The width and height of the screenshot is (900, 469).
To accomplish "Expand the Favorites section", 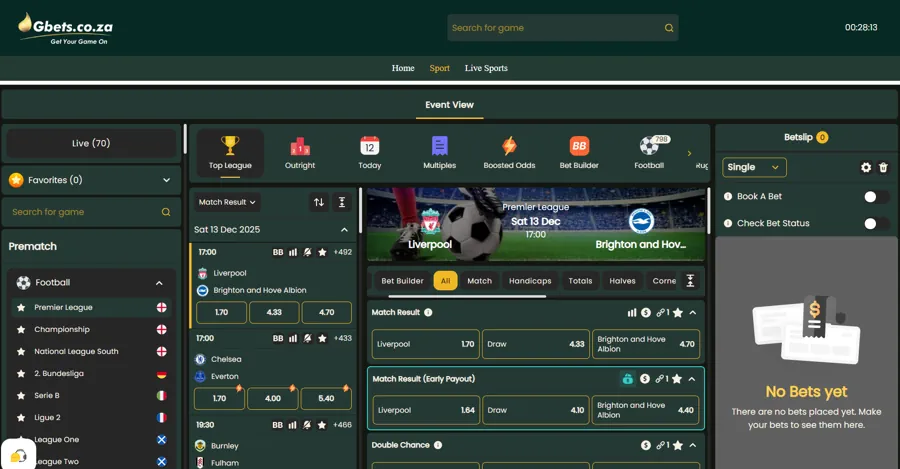I will [166, 180].
